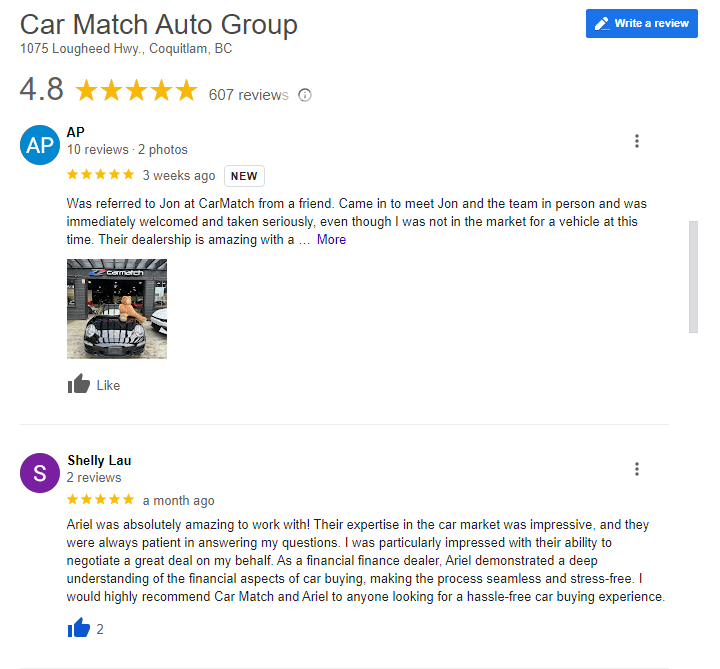
Task: Open Shelly Lau's reviewer profile name
Action: click(99, 460)
